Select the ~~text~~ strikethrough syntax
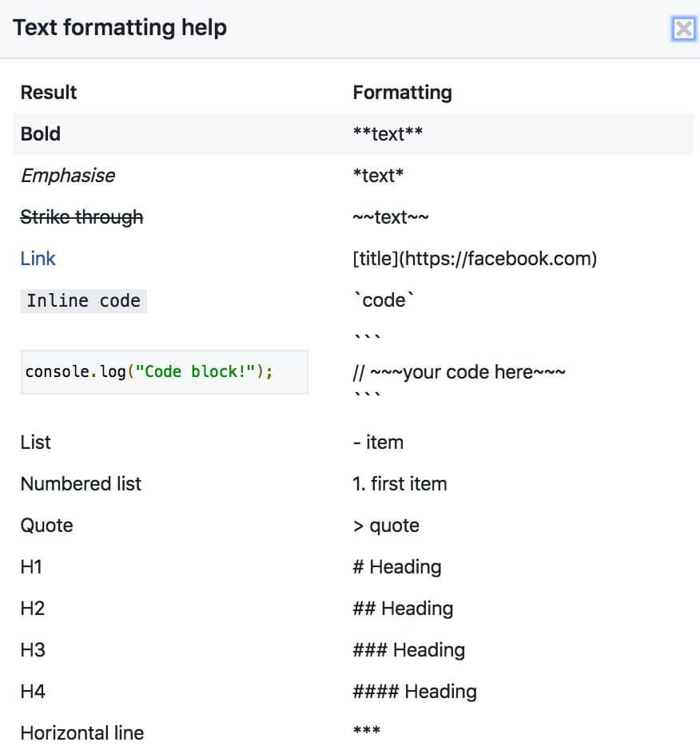This screenshot has width=700, height=754. tap(390, 217)
